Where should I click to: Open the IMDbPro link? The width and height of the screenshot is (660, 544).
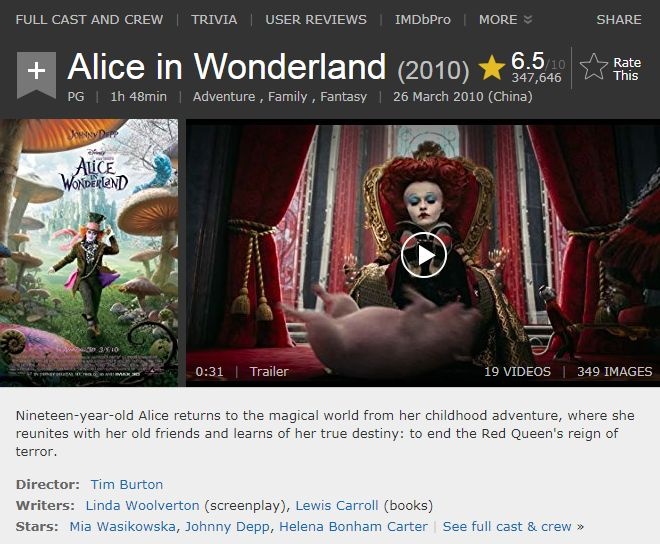point(423,19)
